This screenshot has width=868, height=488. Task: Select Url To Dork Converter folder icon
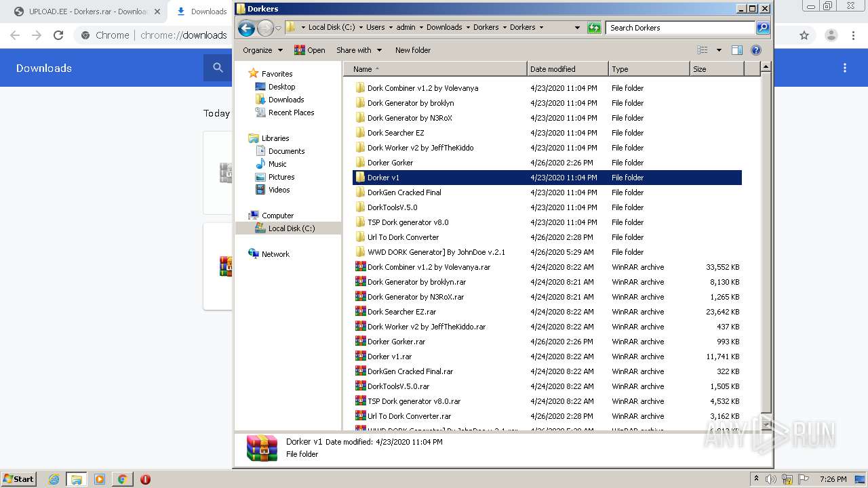[360, 237]
